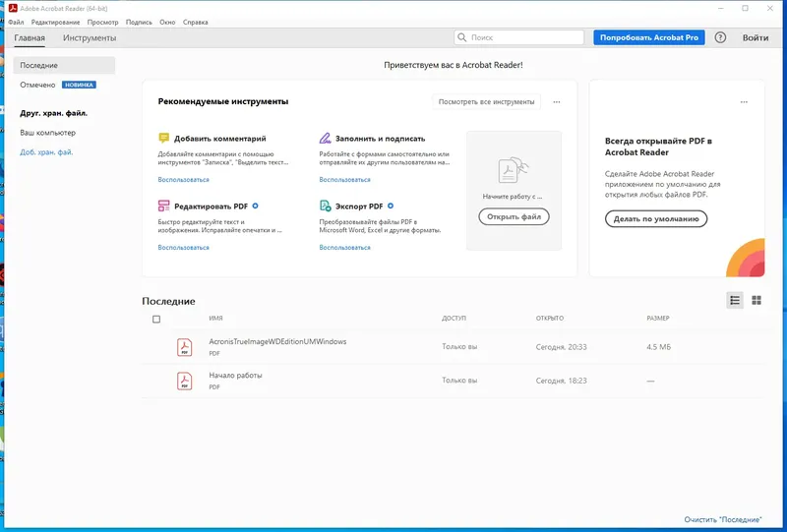Viewport: 787px width, 532px height.
Task: Click the Делать по умолчанию button
Action: coord(656,219)
